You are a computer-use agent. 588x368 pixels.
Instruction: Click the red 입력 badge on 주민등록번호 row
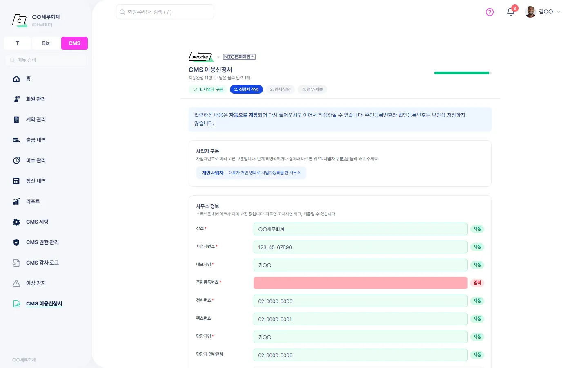(477, 283)
